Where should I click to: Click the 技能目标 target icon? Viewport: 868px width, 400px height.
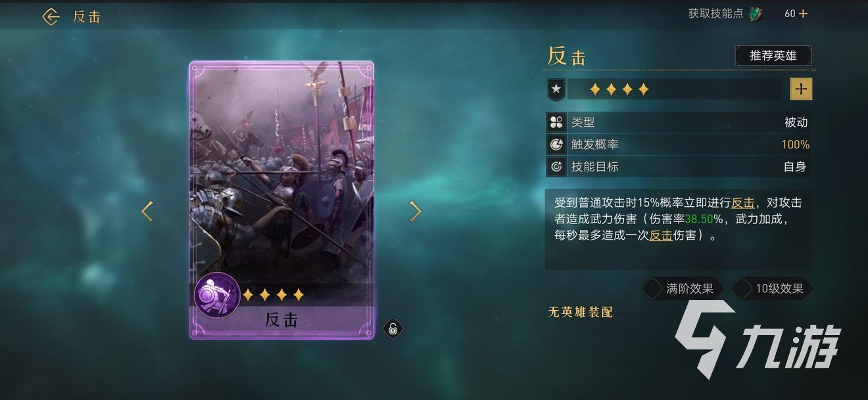tap(556, 167)
